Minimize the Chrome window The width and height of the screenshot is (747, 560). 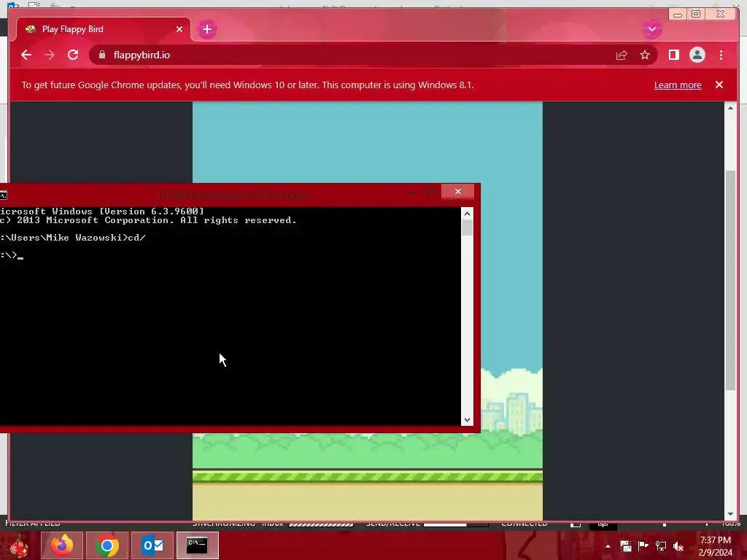[677, 15]
